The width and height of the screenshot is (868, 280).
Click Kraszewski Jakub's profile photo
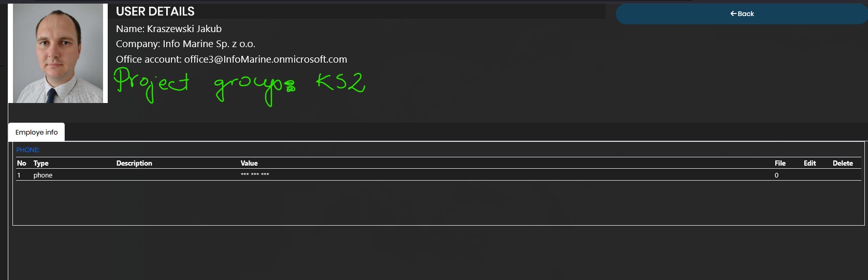58,53
